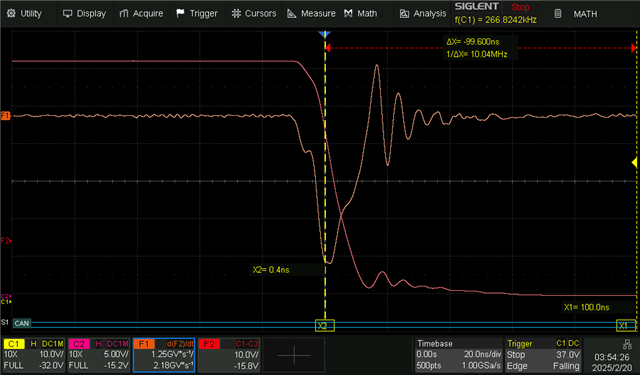
Task: Click the trigger position marker at top
Action: pyautogui.click(x=325, y=34)
